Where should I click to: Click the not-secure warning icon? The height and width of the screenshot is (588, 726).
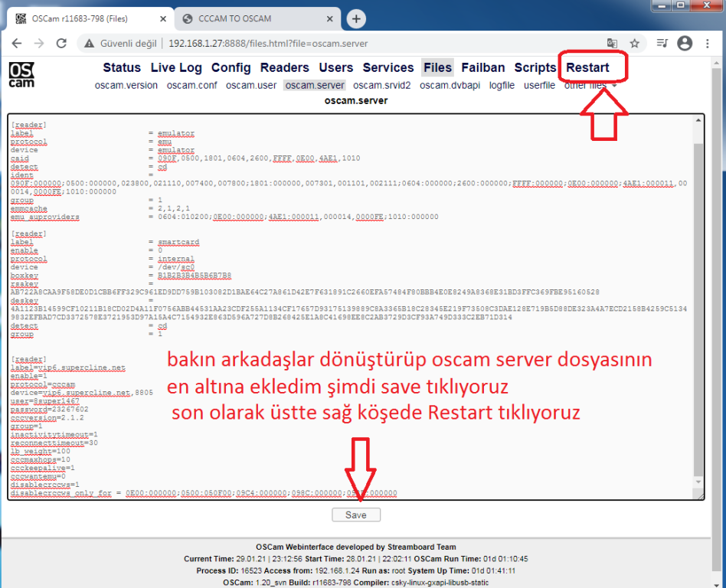click(89, 44)
